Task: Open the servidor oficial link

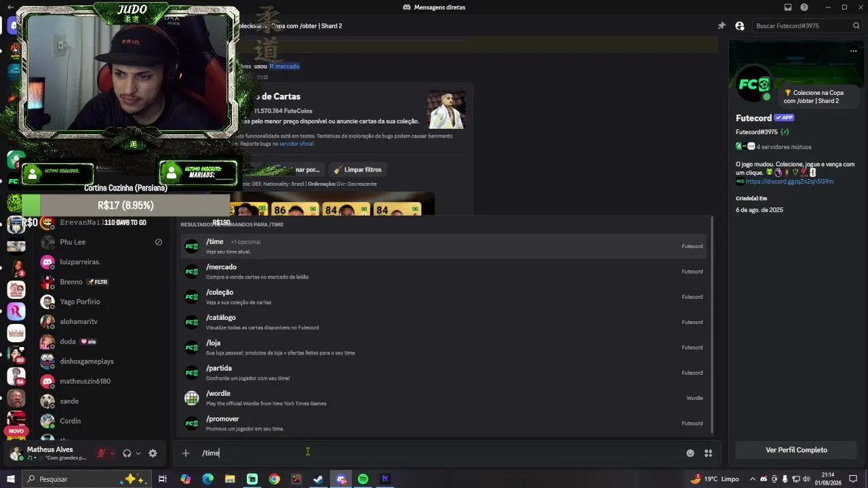Action: (296, 144)
